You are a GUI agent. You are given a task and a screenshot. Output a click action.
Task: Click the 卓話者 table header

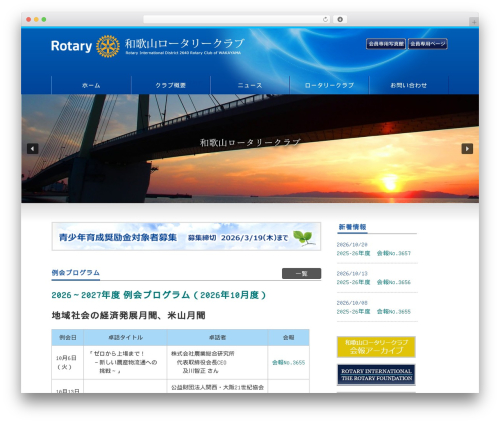click(217, 338)
